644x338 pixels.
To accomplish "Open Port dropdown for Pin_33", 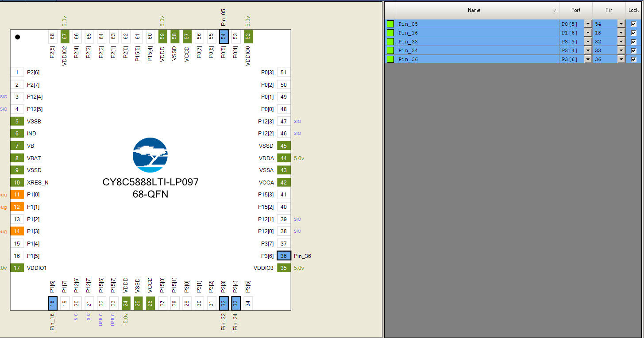I will [588, 42].
